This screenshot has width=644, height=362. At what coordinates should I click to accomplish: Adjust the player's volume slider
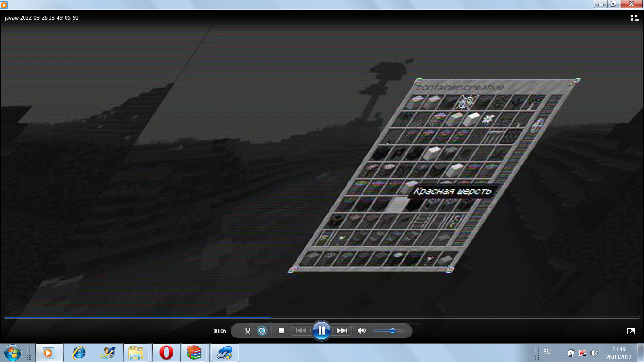[388, 331]
